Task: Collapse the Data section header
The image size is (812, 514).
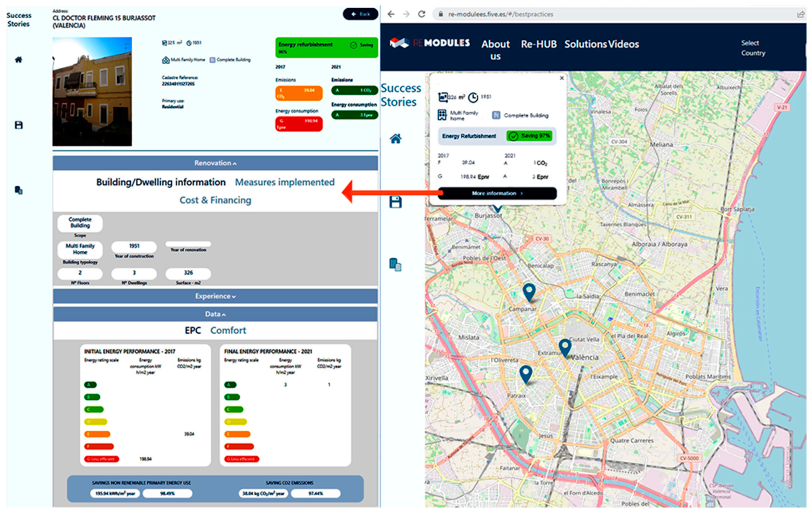Action: coord(215,314)
